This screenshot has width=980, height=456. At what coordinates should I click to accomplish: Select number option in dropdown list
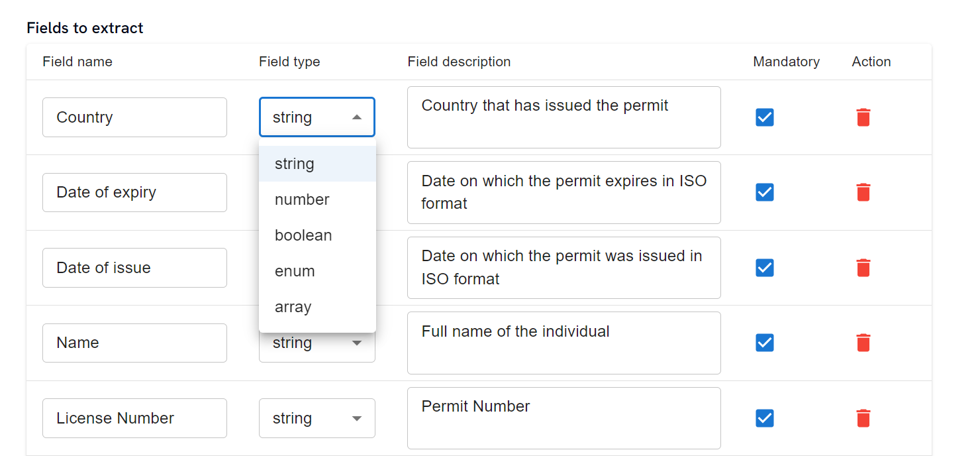pos(302,199)
